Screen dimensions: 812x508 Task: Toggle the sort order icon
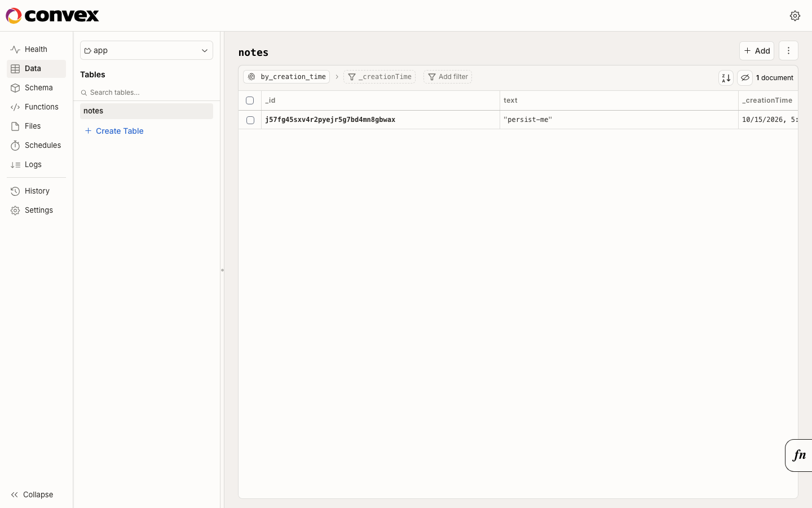726,78
